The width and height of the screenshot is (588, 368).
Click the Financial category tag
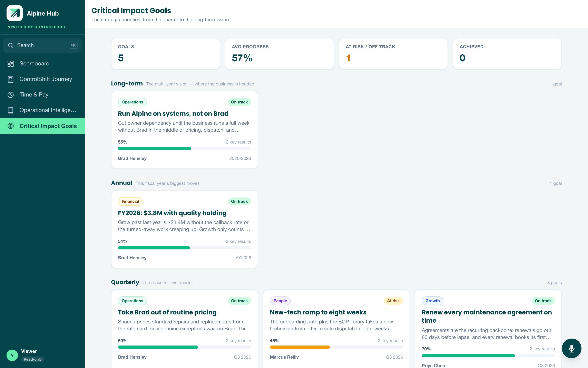click(x=130, y=201)
